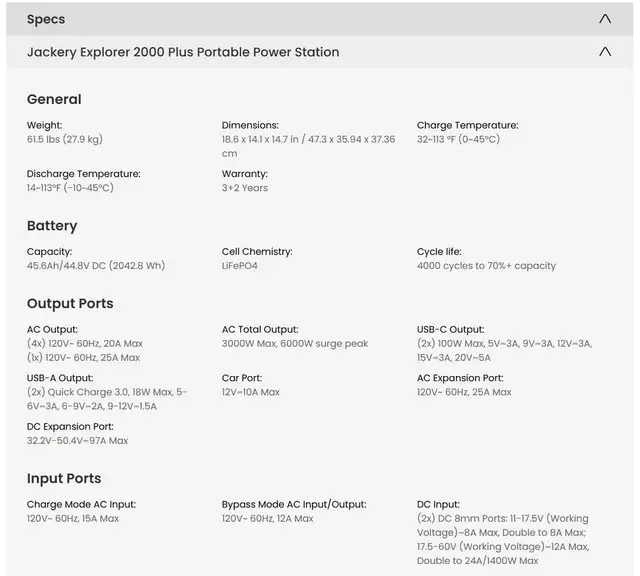
Task: Click the (2x) DC 8mm Ports value
Action: pyautogui.click(x=503, y=539)
